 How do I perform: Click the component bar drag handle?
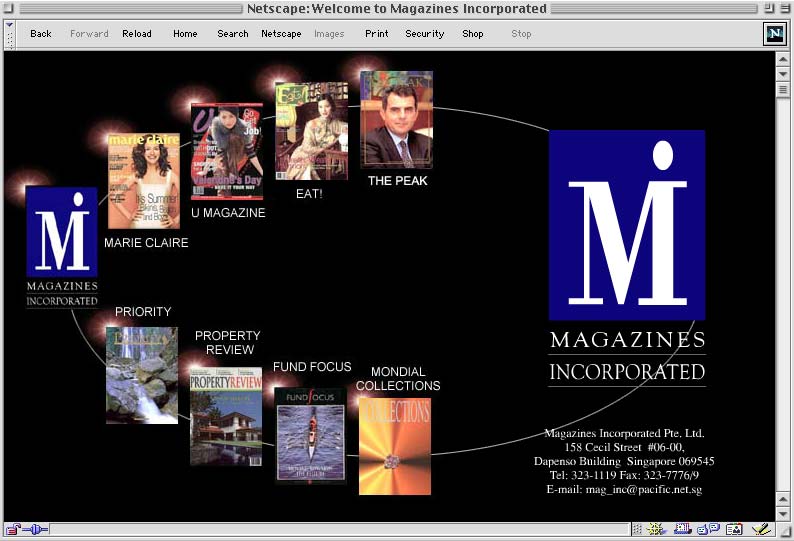pos(637,530)
